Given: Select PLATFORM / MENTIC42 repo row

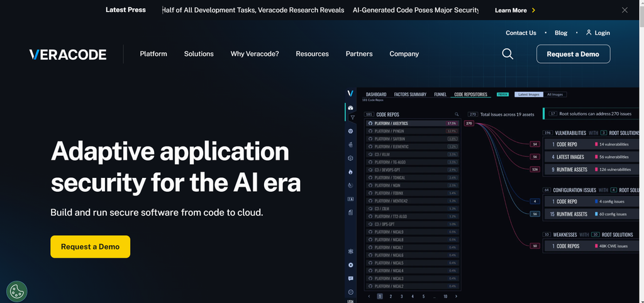Looking at the screenshot, I should [413, 201].
